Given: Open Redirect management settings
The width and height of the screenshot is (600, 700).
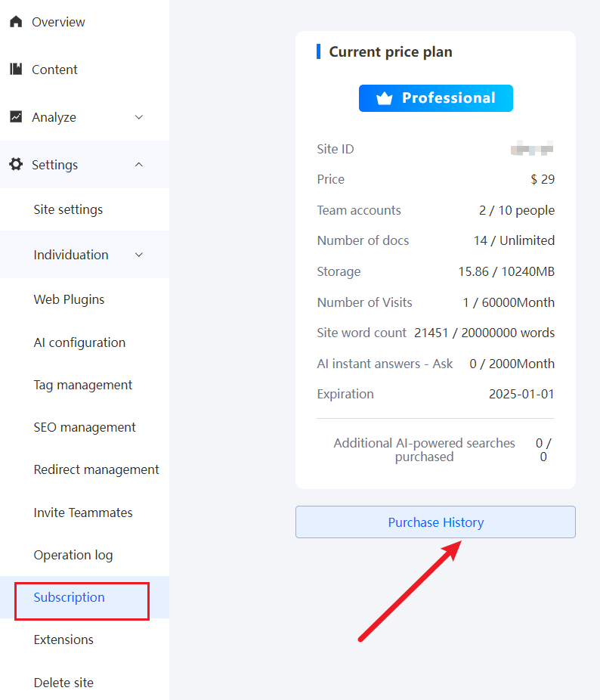Looking at the screenshot, I should pyautogui.click(x=96, y=469).
